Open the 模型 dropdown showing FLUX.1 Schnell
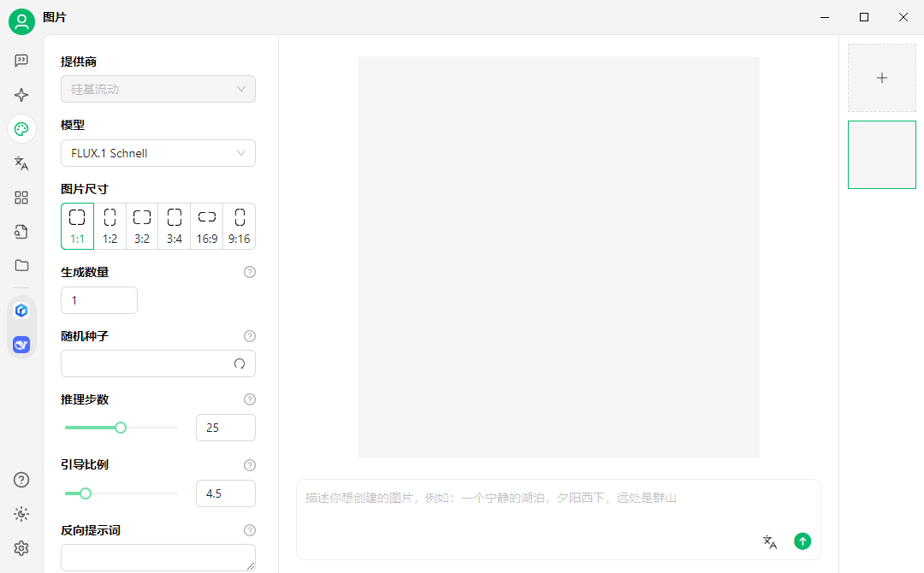 coord(158,153)
